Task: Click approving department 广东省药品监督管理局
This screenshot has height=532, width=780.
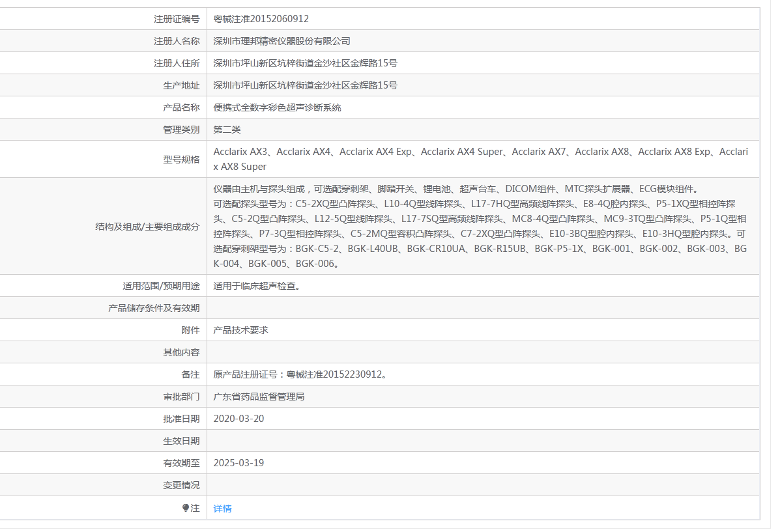Action: pos(259,397)
